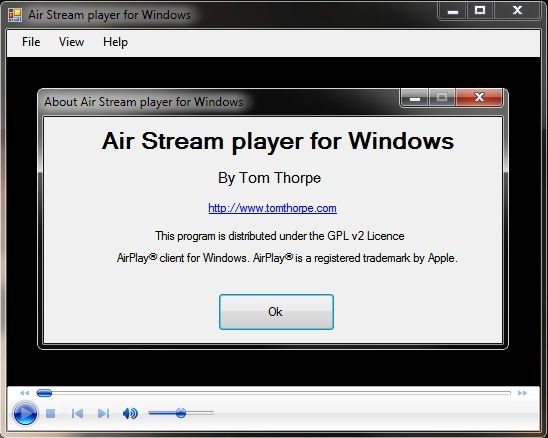
Task: Click the seek bar position handle
Action: point(44,393)
